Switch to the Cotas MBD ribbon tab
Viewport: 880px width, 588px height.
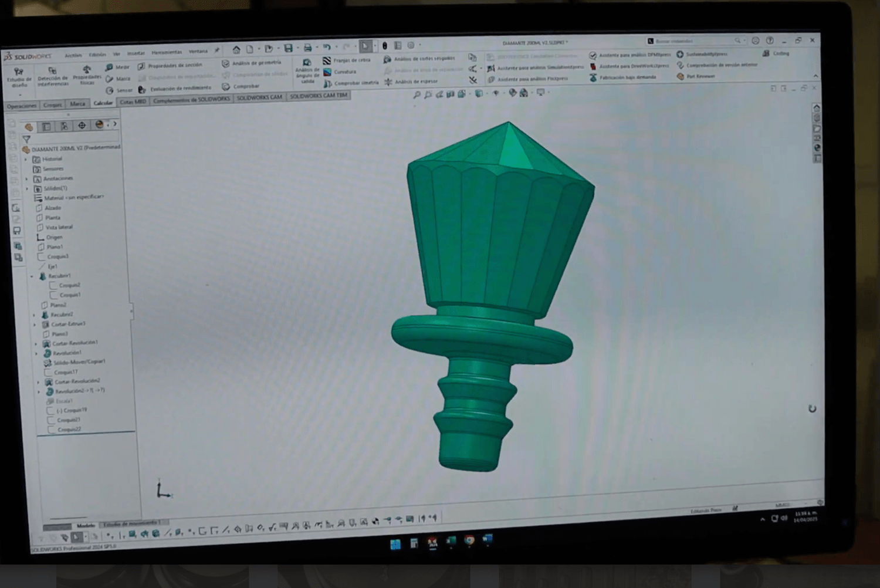[x=133, y=102]
